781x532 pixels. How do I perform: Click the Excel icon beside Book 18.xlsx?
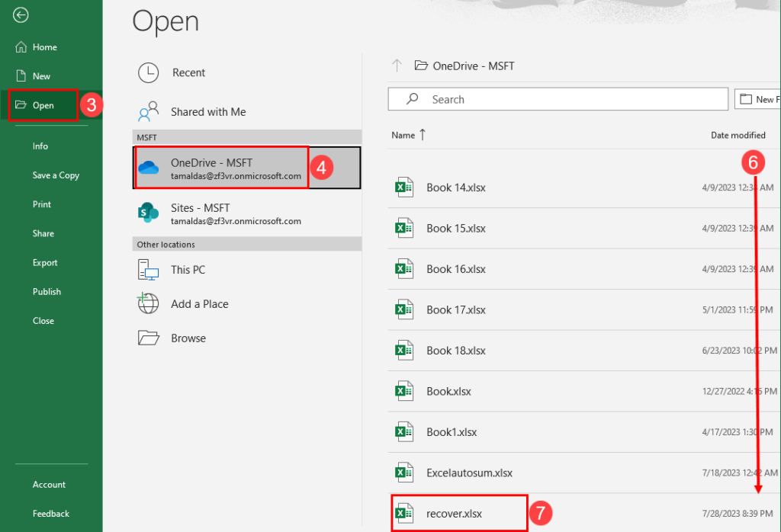404,351
